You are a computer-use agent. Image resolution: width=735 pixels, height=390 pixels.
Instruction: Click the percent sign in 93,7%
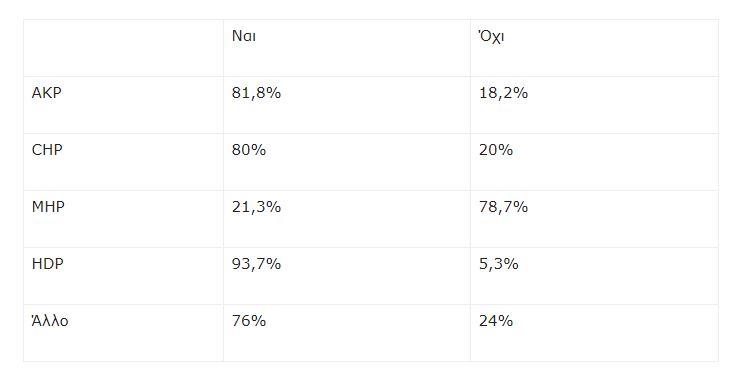pos(274,264)
